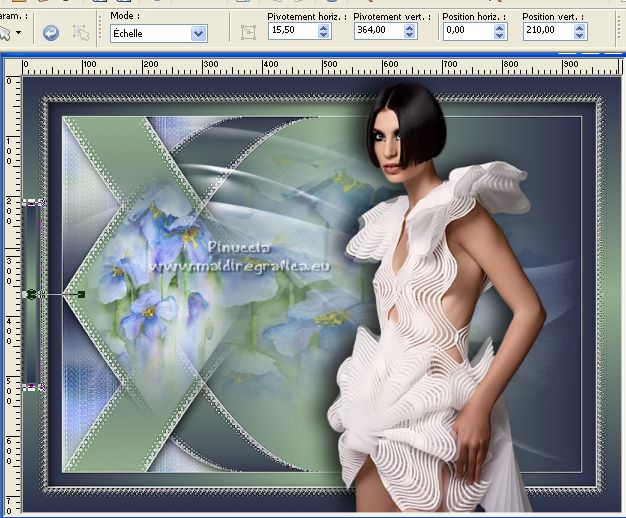Click the 'Mode :' label
This screenshot has width=626, height=518.
[125, 16]
